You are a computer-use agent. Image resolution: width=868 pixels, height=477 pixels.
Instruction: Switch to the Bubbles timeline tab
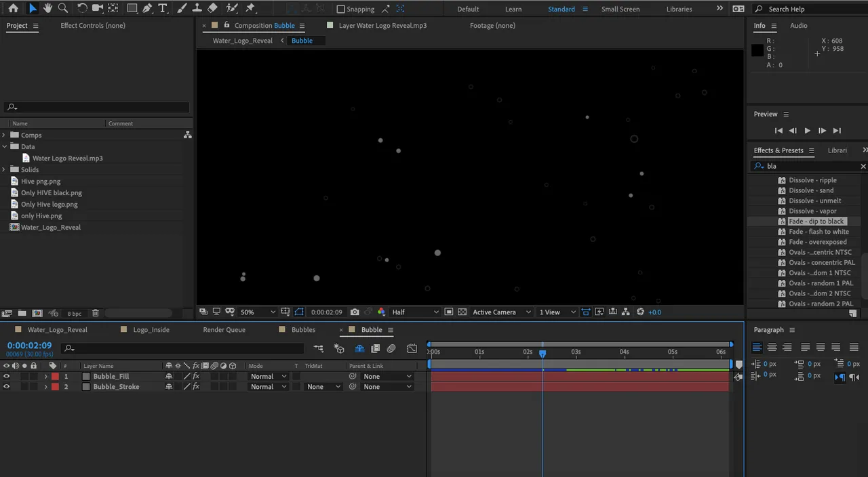click(303, 329)
